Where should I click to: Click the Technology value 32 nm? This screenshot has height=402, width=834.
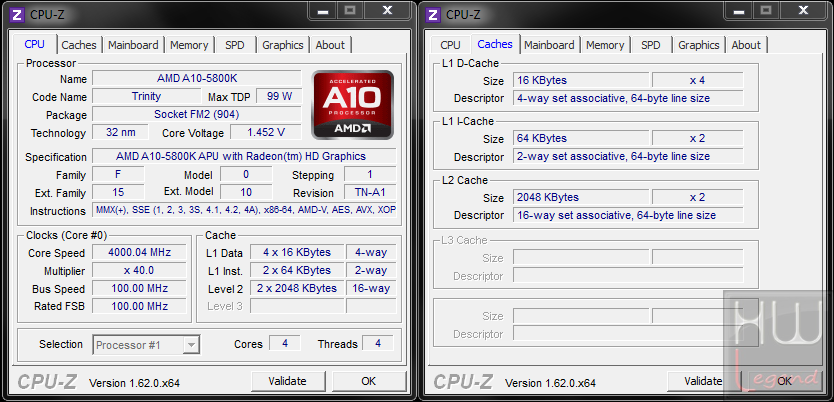tap(120, 132)
